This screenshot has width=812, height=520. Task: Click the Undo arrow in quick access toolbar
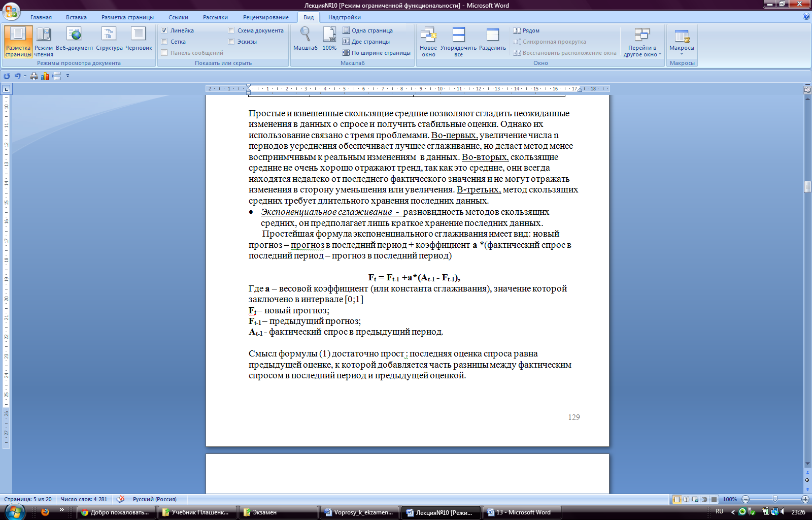pos(17,76)
